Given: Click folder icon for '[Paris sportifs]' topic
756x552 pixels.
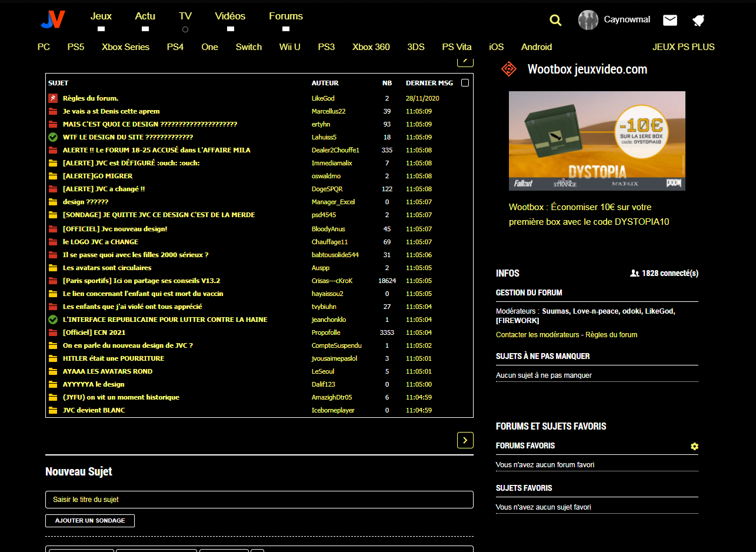Looking at the screenshot, I should (x=53, y=281).
